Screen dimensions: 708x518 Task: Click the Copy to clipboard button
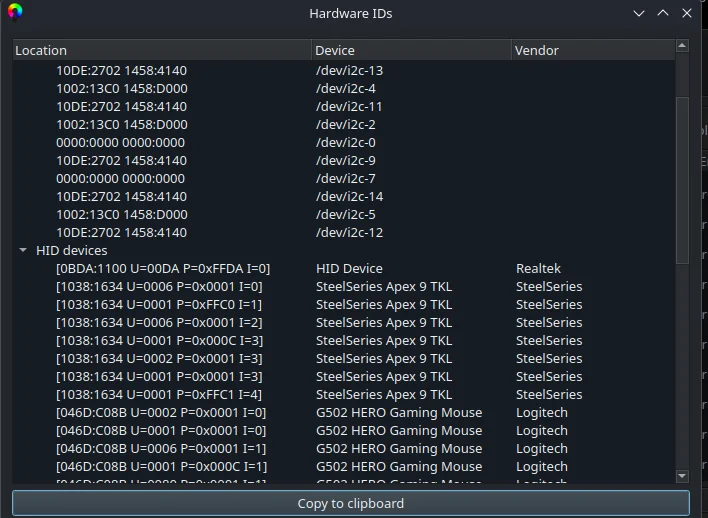pyautogui.click(x=351, y=503)
